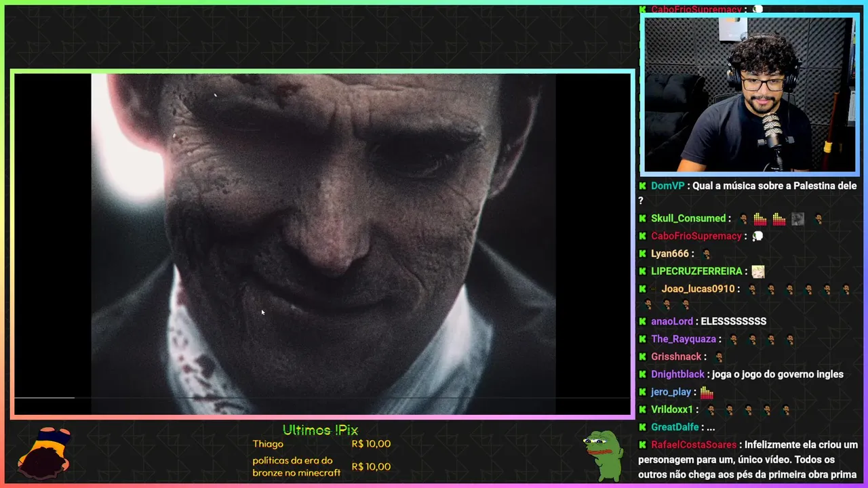This screenshot has height=488, width=868.
Task: Open Joao_lucas0910's user card
Action: click(698, 289)
